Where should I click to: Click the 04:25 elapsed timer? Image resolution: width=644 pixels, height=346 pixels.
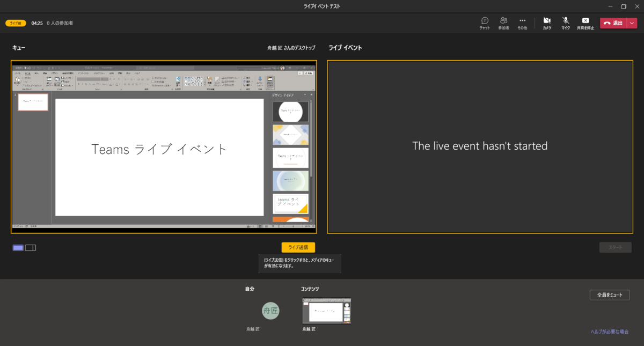[x=37, y=23]
